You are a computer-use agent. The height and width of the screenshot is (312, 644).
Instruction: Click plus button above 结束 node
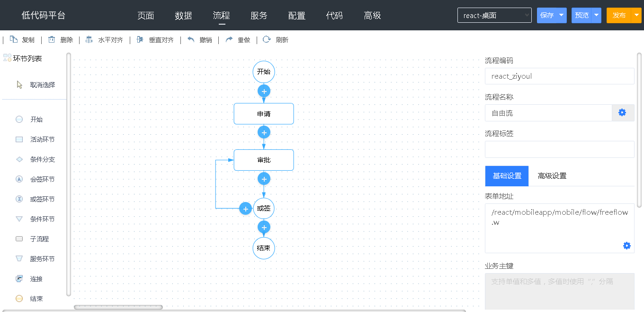[264, 227]
